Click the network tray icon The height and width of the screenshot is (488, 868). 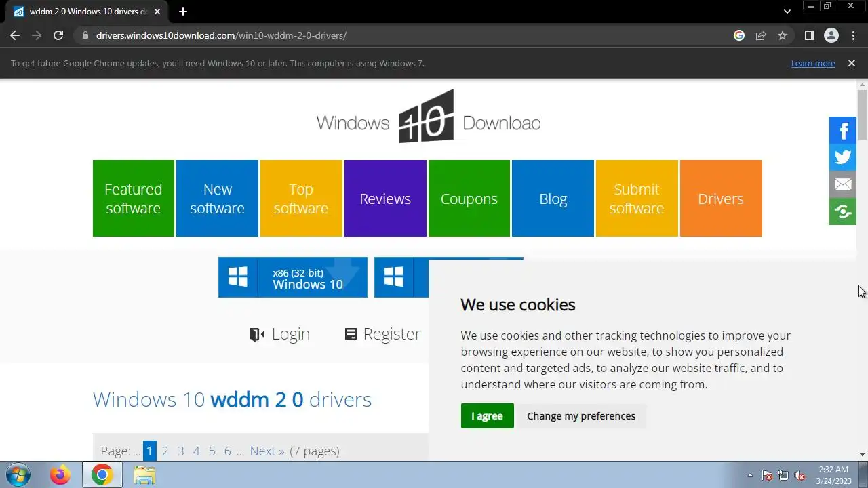tap(783, 475)
